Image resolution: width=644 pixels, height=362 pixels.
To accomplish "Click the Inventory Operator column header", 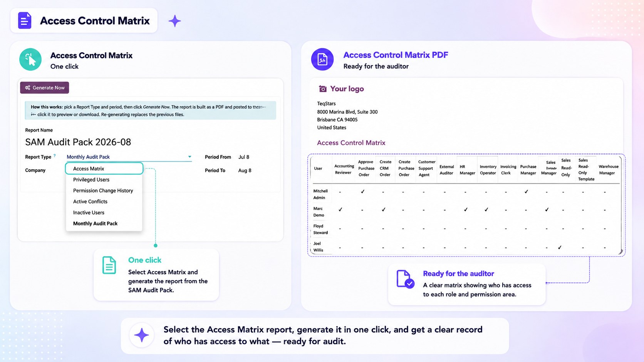I will pos(488,170).
